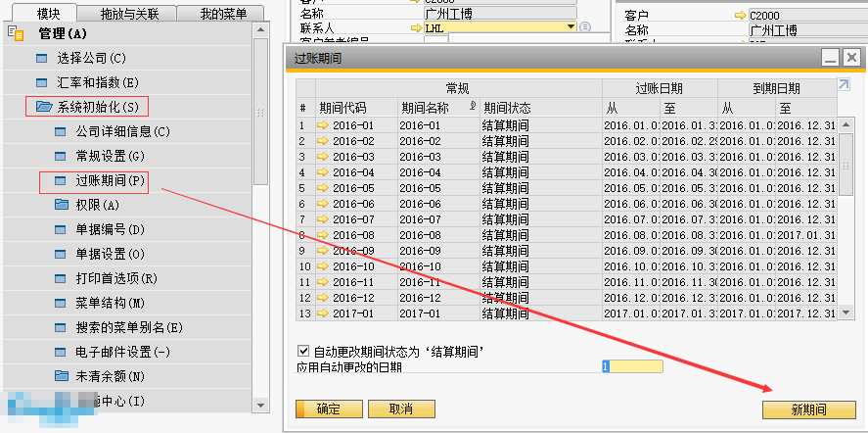This screenshot has height=433, width=868.
Task: Expand the 权限(A) folder
Action: click(x=98, y=206)
